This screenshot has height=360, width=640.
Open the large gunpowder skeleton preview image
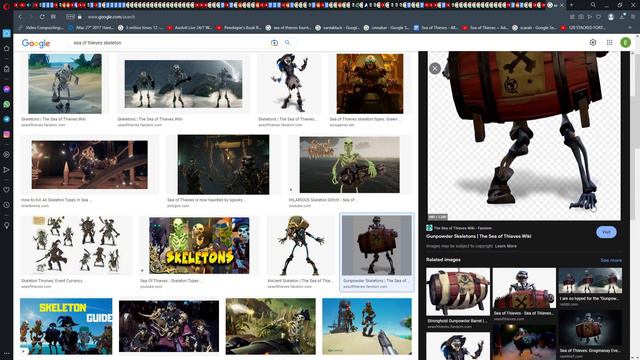(524, 136)
